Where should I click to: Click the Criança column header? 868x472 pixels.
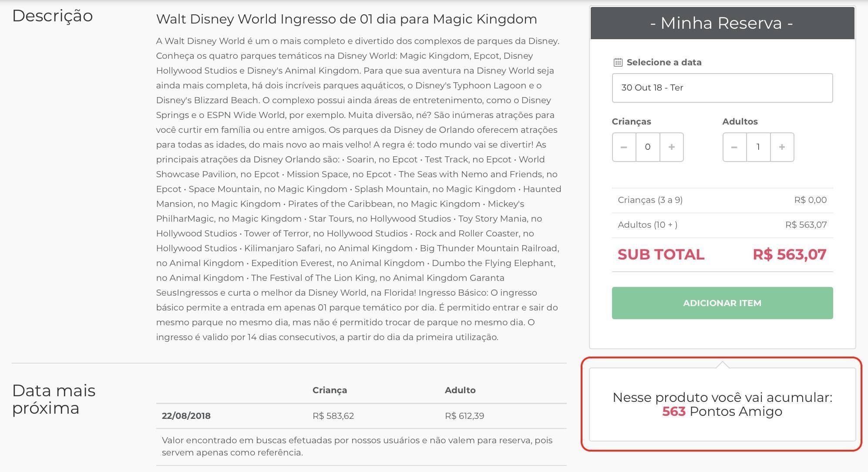click(330, 390)
